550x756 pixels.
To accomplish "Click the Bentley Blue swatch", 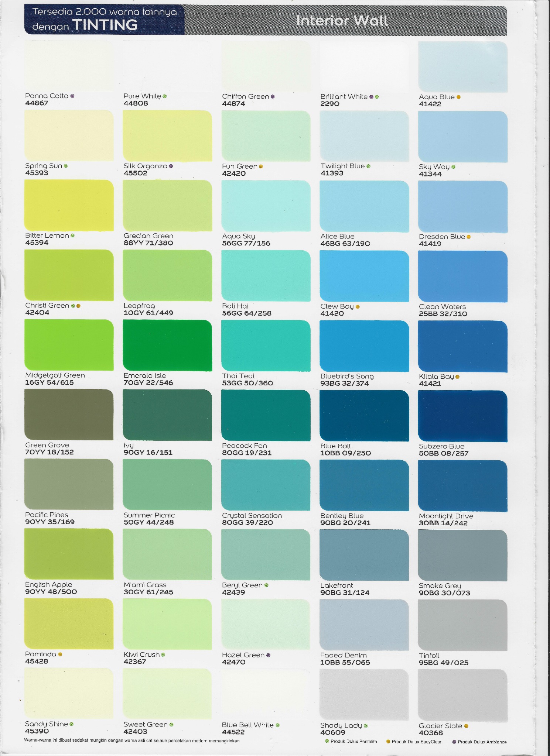I will [x=364, y=485].
